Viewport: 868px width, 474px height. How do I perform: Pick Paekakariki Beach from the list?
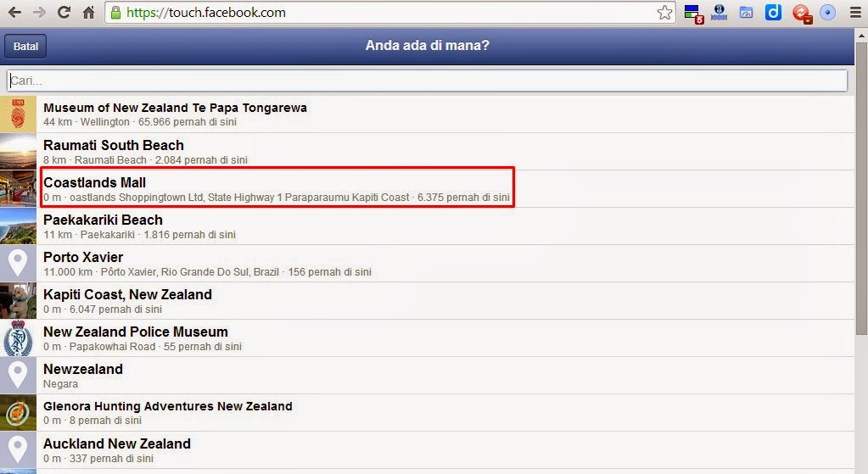(x=427, y=226)
